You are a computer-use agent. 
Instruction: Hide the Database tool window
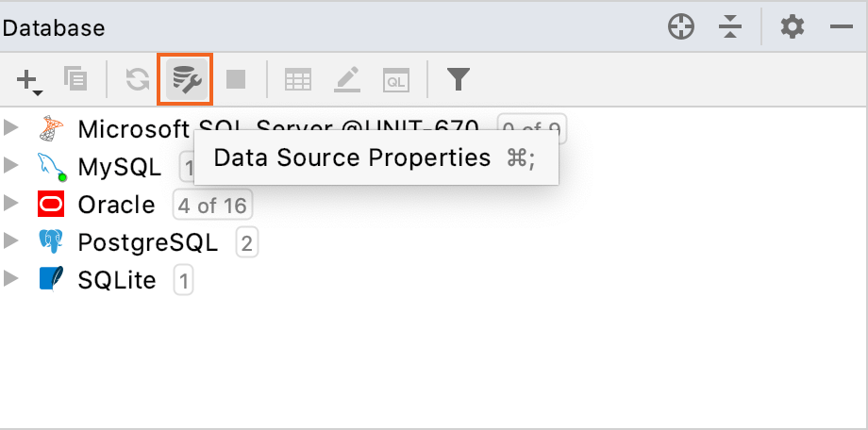click(842, 26)
